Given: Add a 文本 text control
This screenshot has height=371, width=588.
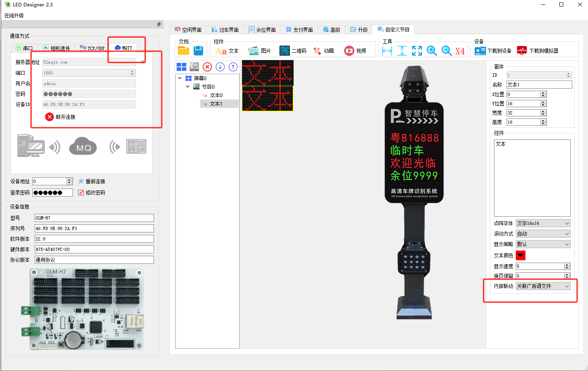Looking at the screenshot, I should (x=227, y=51).
